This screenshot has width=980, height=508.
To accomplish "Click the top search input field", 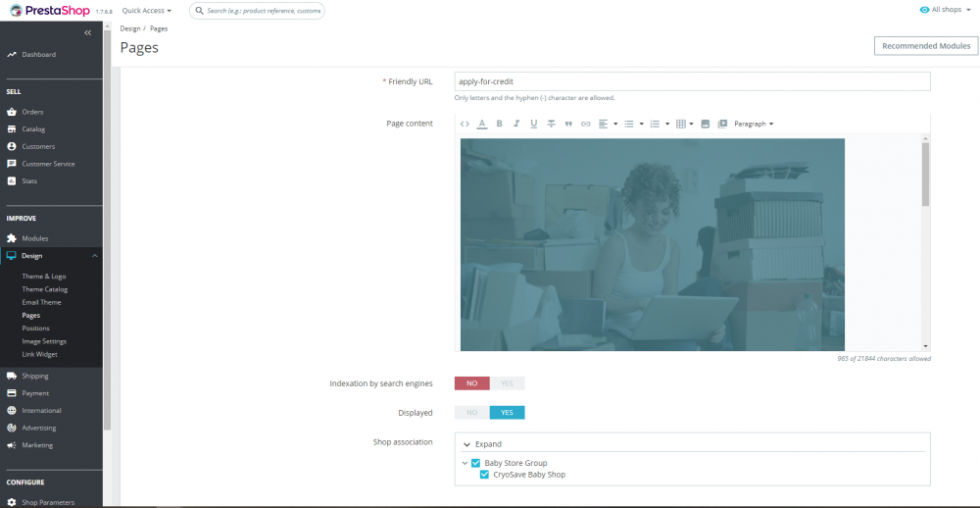I will (x=257, y=11).
